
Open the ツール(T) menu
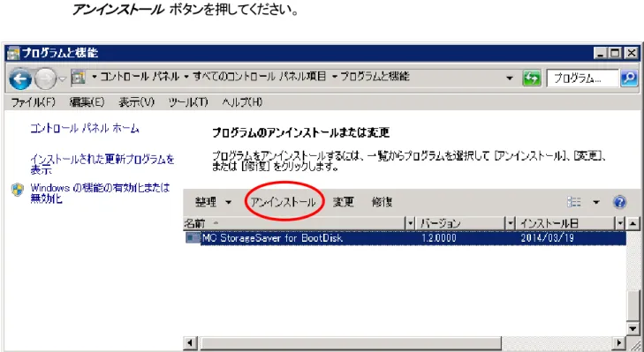[x=188, y=101]
